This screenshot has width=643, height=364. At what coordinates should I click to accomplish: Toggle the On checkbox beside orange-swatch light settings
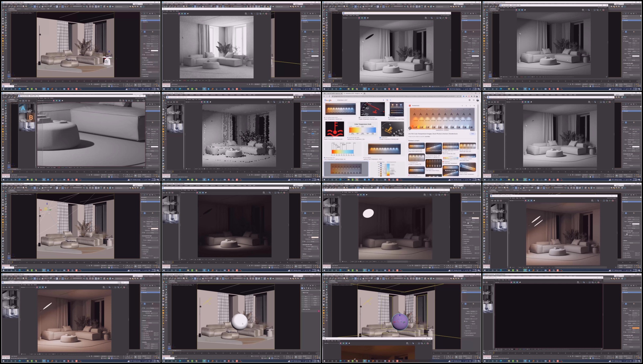point(624,311)
